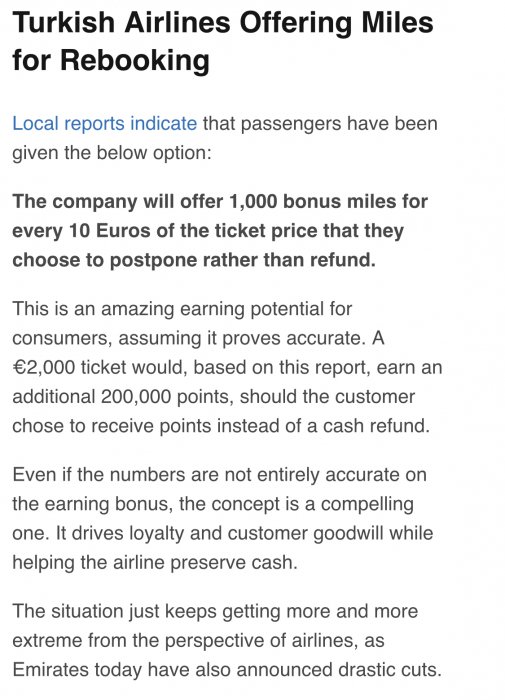
Task: Select the bold line starting "every 10 Euros"
Action: [x=208, y=231]
